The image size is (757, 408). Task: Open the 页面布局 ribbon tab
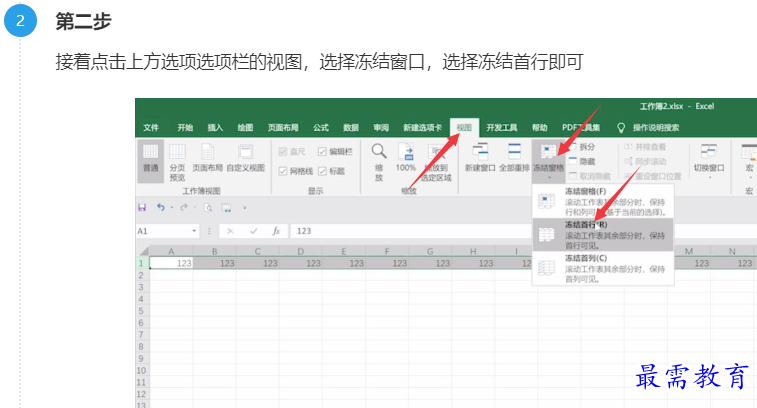[x=283, y=127]
